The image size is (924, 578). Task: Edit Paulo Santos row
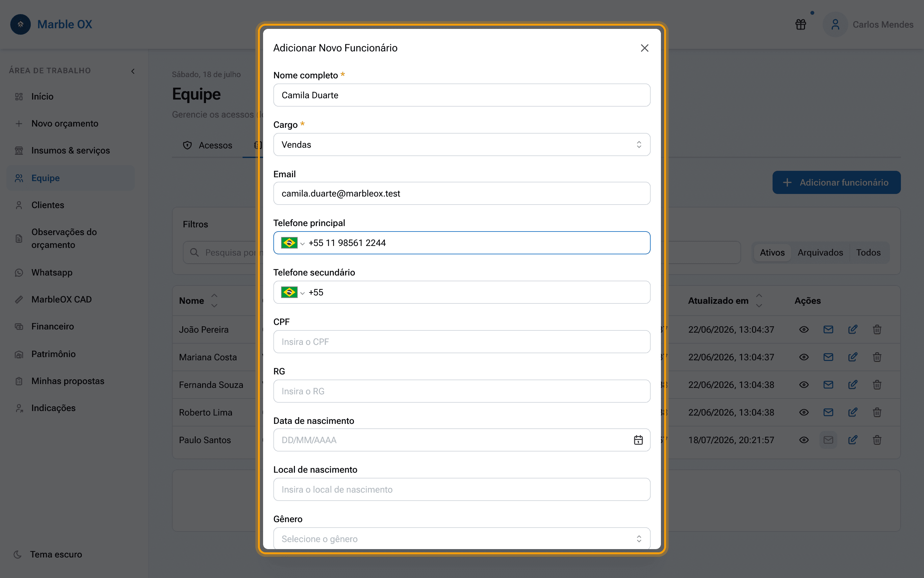pyautogui.click(x=852, y=440)
